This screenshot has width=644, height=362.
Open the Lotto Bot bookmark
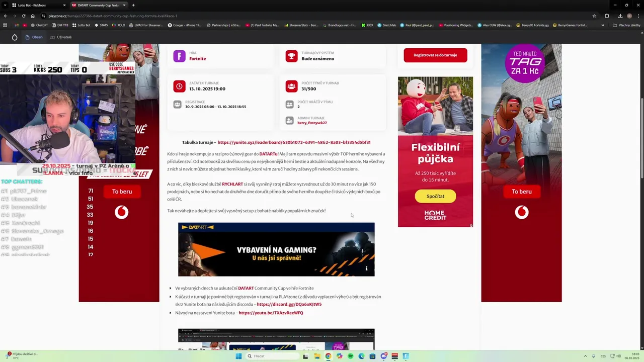(x=81, y=25)
